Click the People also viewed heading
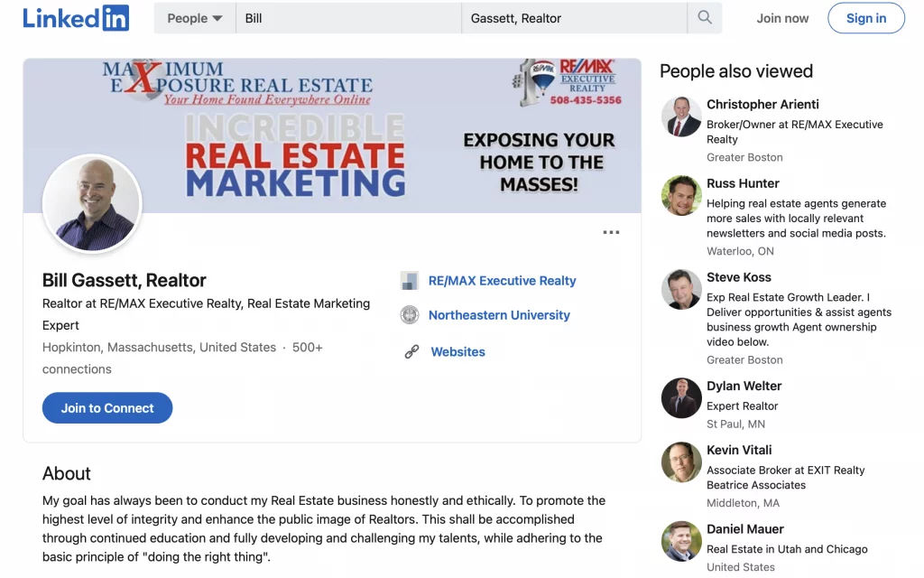 (736, 71)
